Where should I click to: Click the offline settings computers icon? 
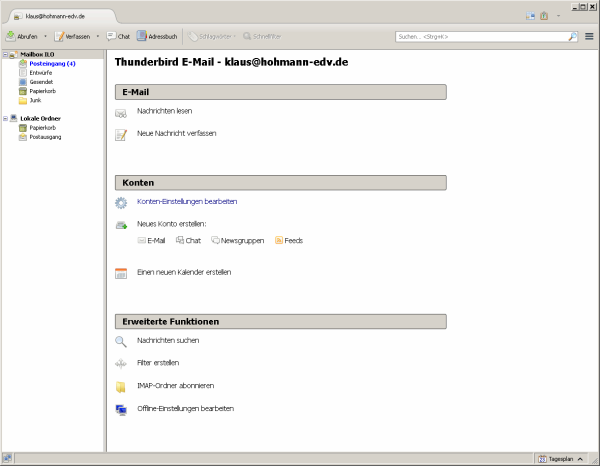(121, 410)
